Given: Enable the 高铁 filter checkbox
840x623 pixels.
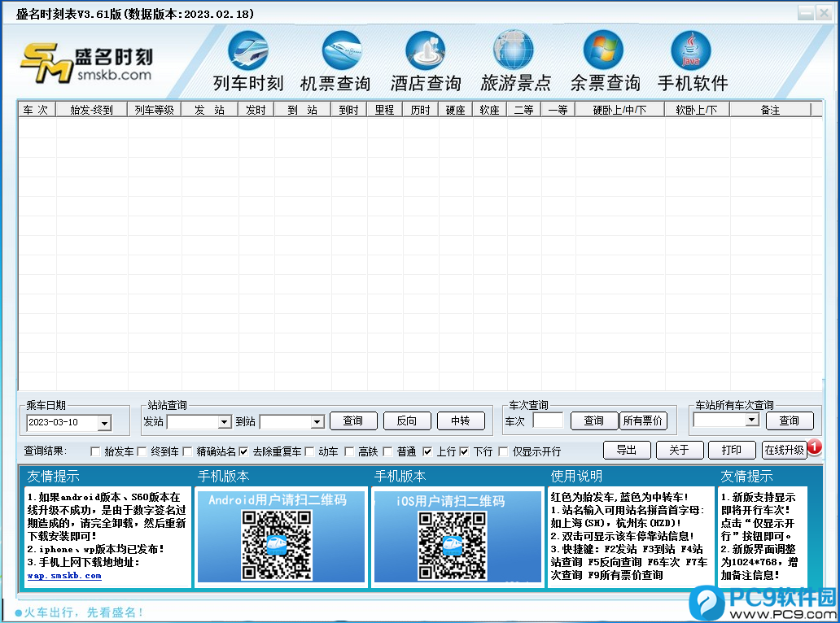Looking at the screenshot, I should coord(349,451).
